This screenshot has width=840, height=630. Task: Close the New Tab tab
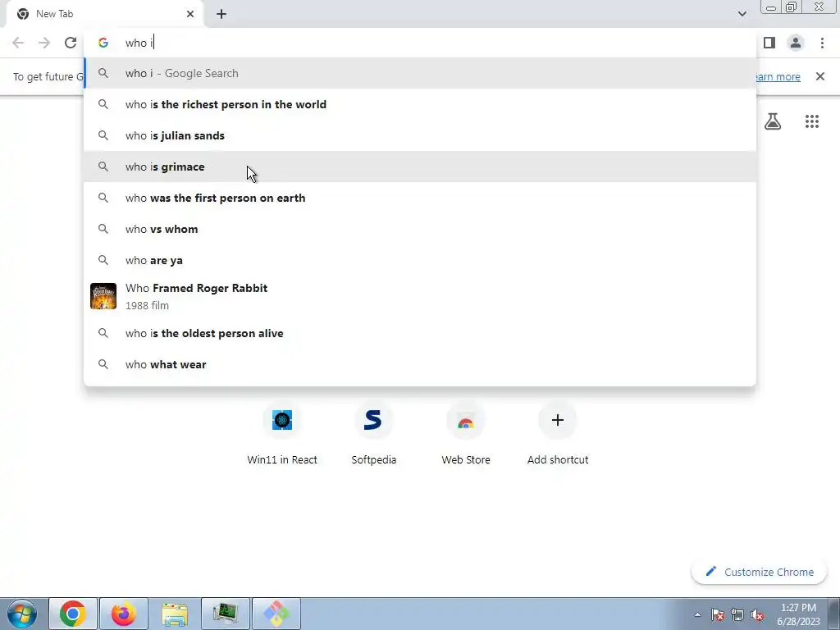[190, 14]
